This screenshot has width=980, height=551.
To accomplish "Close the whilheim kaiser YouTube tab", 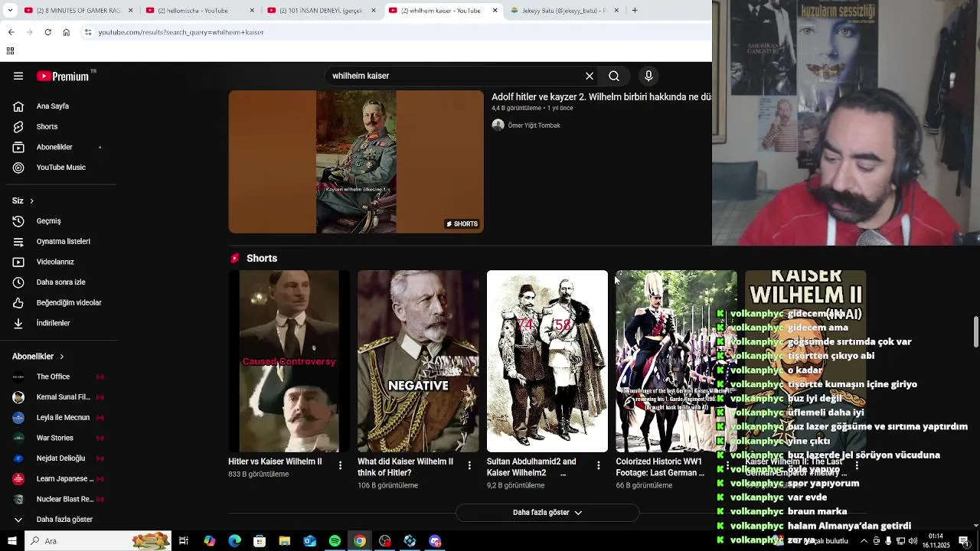I will click(495, 11).
